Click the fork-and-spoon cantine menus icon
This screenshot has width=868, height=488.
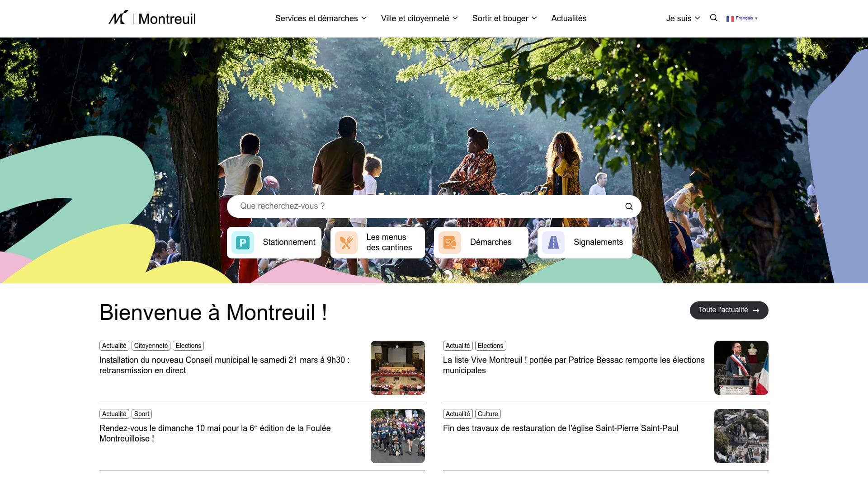coord(346,242)
